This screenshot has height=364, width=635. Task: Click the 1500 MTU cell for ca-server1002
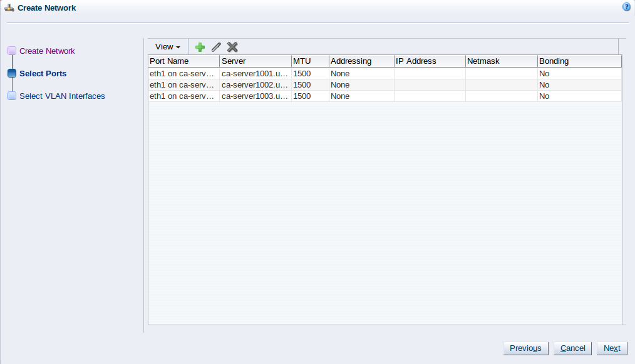[x=310, y=85]
